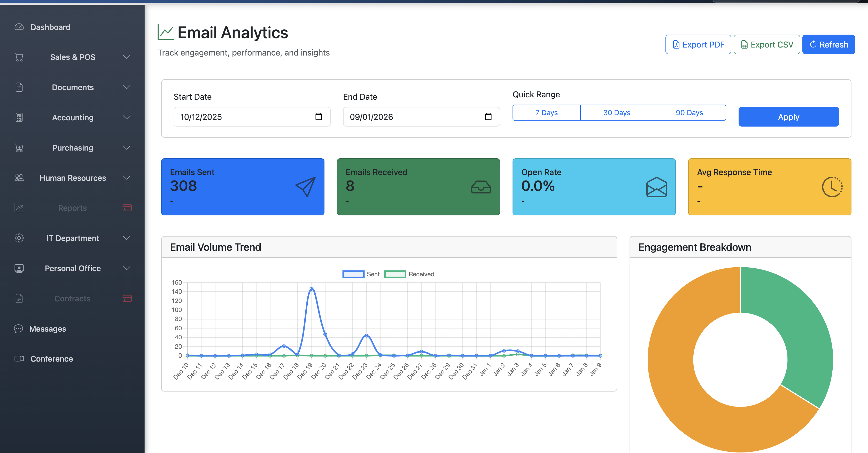Image resolution: width=868 pixels, height=453 pixels.
Task: Expand the Purchasing menu
Action: coord(73,147)
